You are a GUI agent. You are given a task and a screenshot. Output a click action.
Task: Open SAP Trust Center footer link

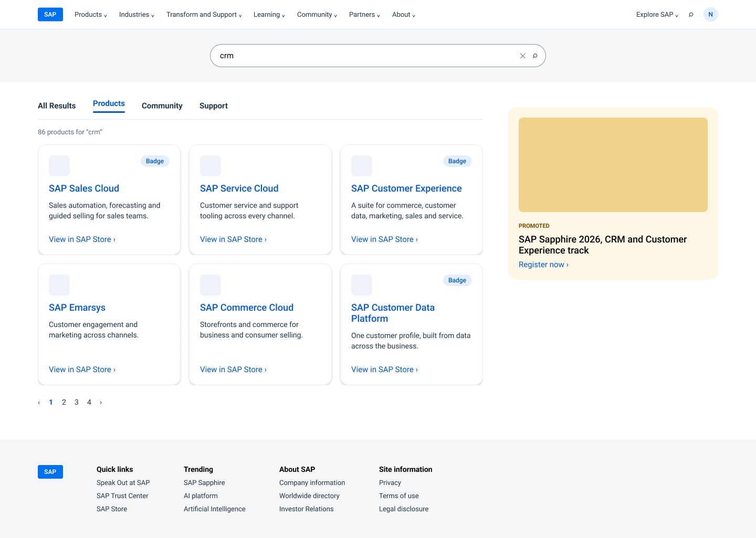pyautogui.click(x=122, y=496)
